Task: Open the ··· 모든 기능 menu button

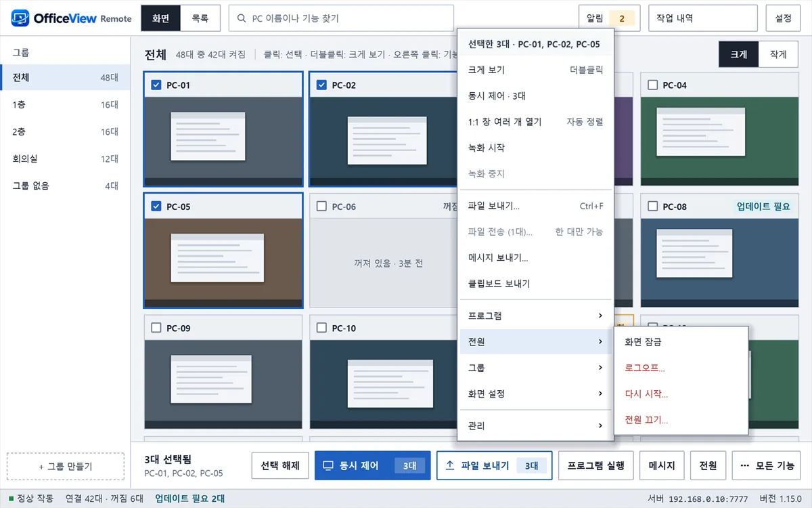Action: tap(767, 466)
